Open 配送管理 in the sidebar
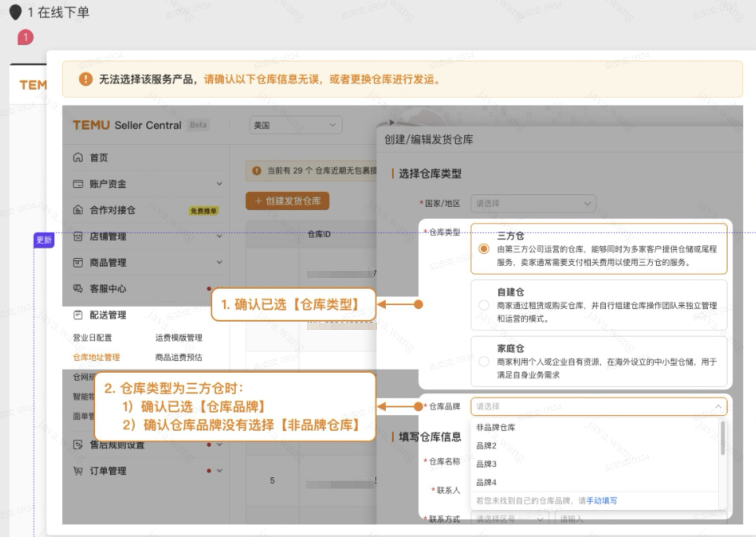756x537 pixels. pos(108,315)
